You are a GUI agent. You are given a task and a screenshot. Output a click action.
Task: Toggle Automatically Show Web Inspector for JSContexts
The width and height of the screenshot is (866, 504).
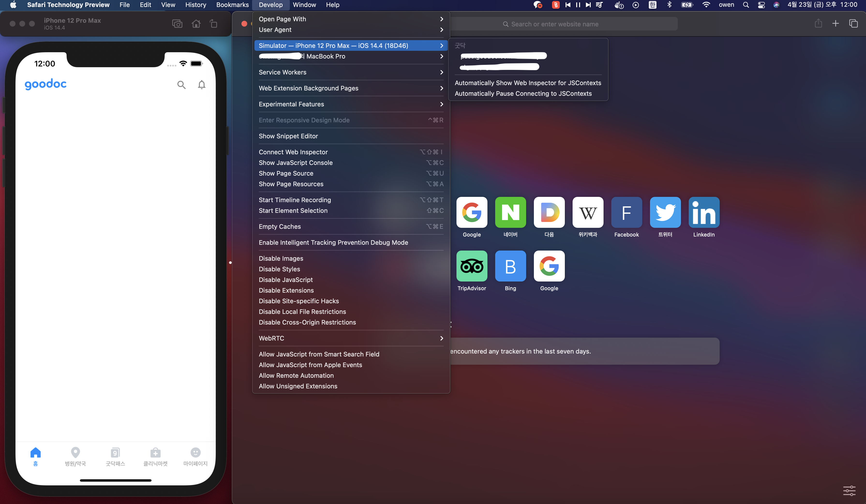coord(528,83)
